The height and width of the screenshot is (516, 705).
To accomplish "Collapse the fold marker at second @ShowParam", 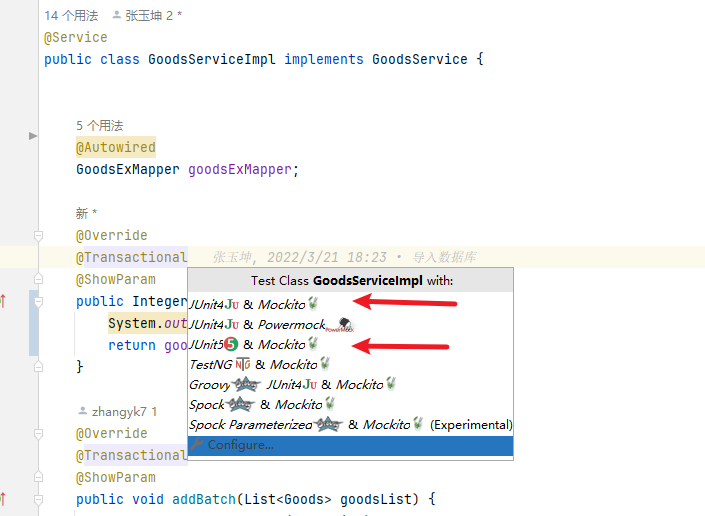I will (x=39, y=477).
